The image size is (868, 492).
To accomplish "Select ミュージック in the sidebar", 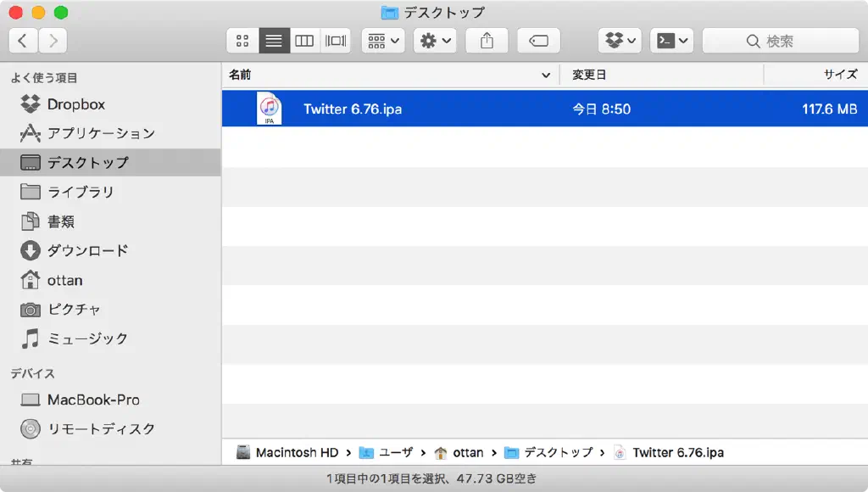I will (x=87, y=338).
